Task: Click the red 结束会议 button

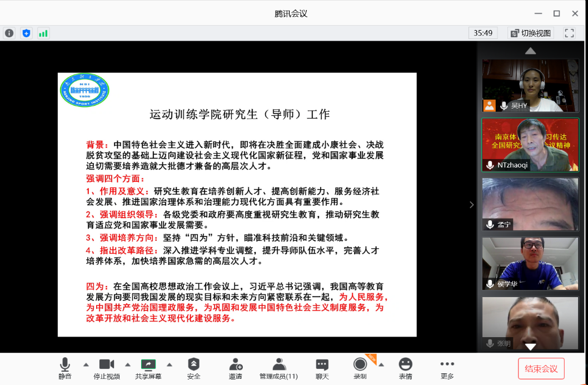Action: [x=541, y=368]
